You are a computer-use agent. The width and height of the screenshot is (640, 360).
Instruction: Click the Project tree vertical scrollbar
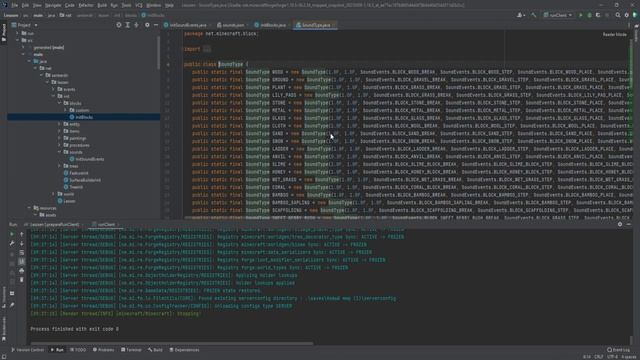click(158, 53)
